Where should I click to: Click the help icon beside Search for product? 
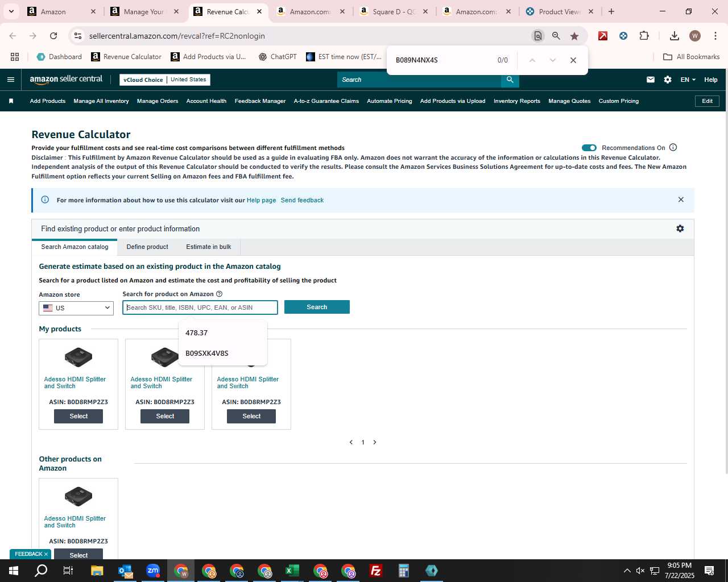point(220,294)
